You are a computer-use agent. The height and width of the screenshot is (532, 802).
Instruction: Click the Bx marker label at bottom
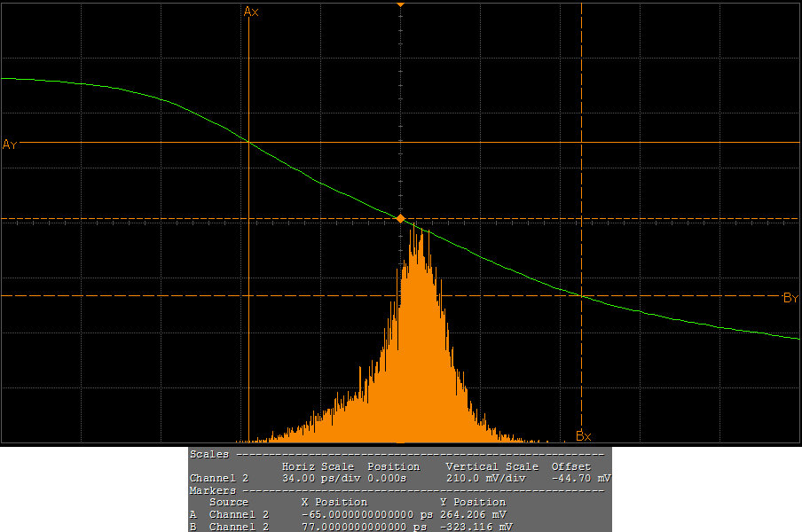coord(583,436)
